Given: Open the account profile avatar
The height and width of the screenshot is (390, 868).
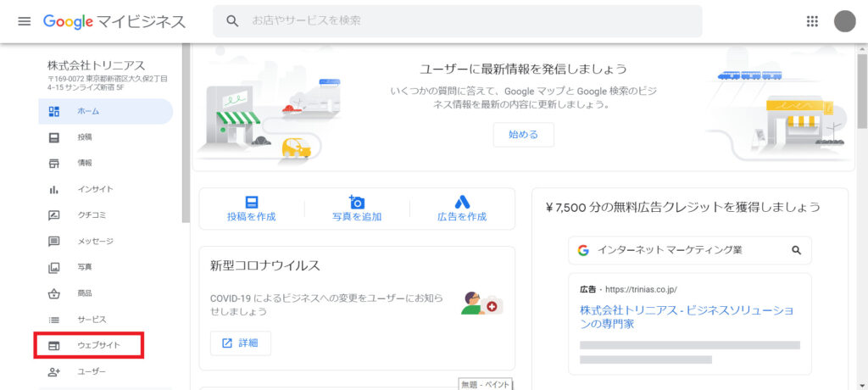Looking at the screenshot, I should [x=845, y=21].
